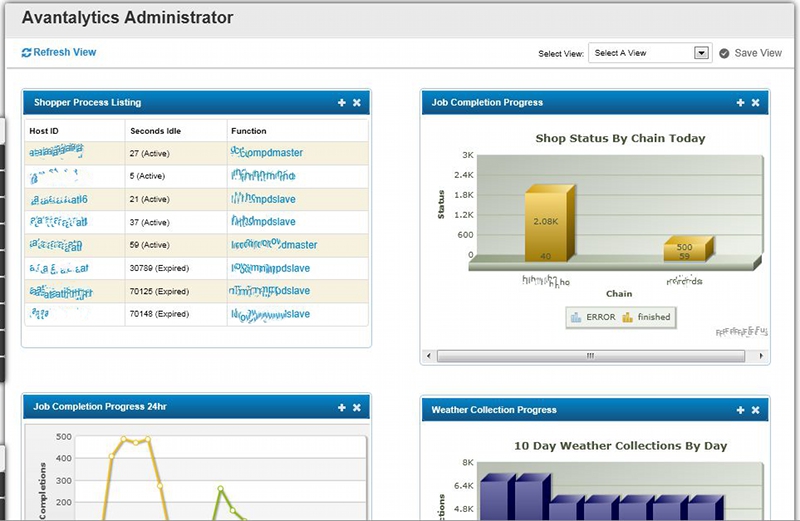Click the Shop Status By Chain Today title
The height and width of the screenshot is (521, 800).
(620, 138)
